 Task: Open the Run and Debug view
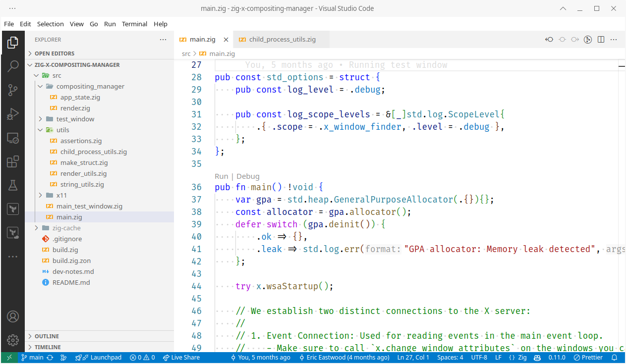coord(13,114)
